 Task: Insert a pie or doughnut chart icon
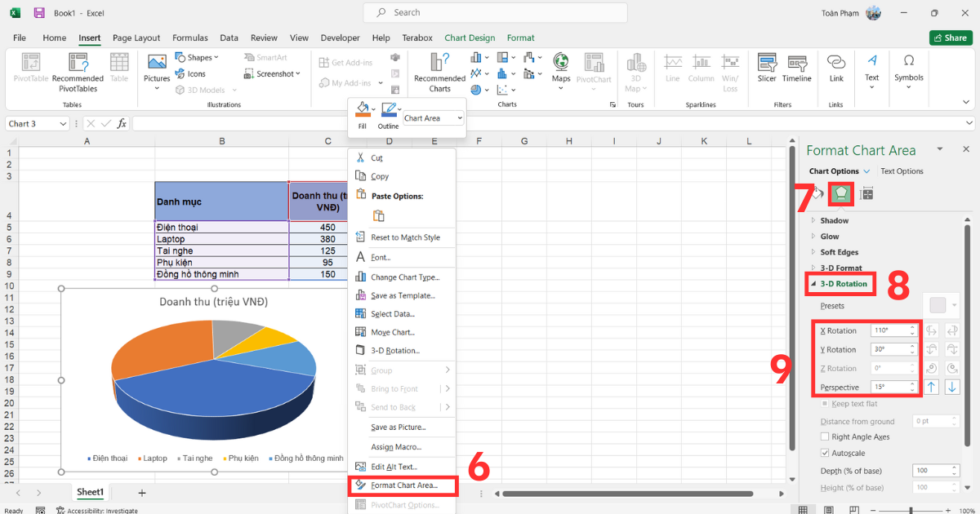point(477,91)
